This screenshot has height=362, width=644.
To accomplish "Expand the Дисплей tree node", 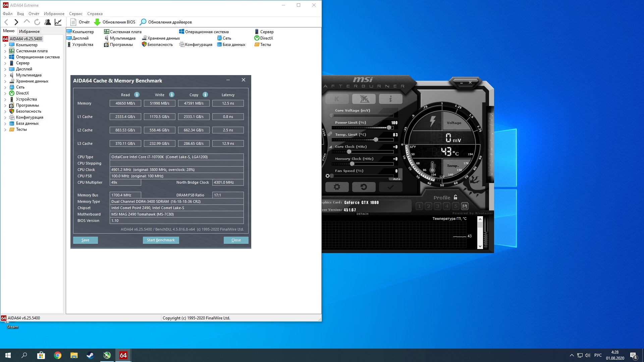I will click(x=5, y=69).
